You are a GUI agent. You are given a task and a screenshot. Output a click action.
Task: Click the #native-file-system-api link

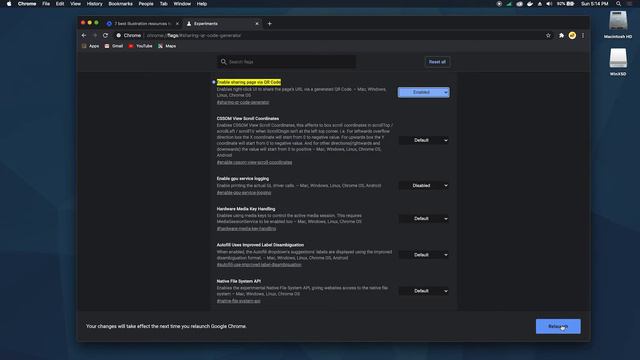click(238, 301)
